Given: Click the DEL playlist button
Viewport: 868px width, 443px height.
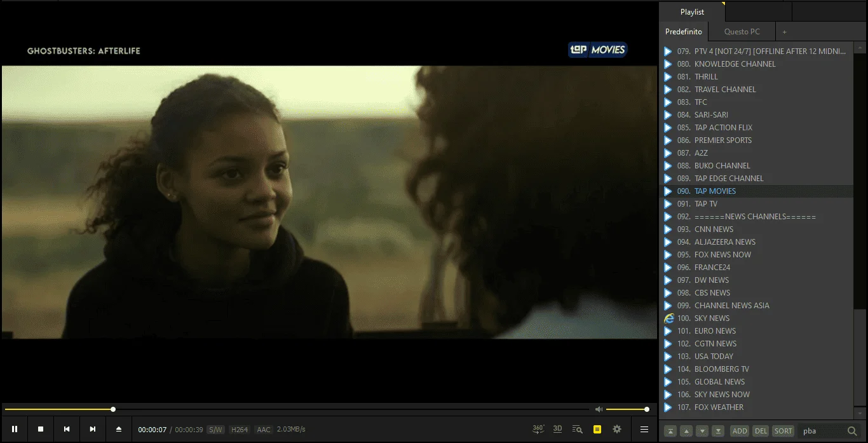Looking at the screenshot, I should (x=761, y=431).
